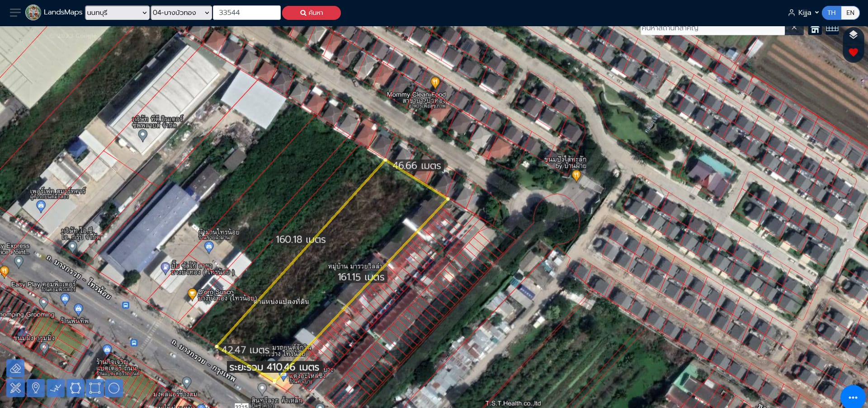Select the polyline distance drawing tool

(x=56, y=388)
